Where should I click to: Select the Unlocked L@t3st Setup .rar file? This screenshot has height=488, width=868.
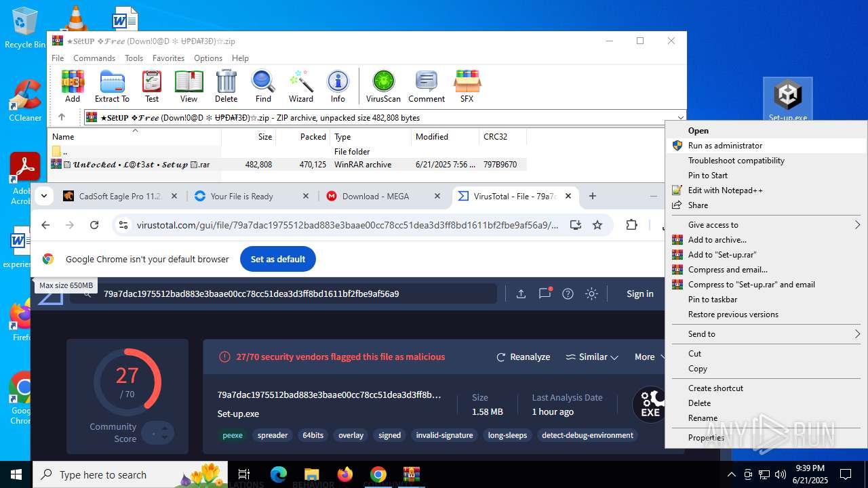(x=286, y=164)
